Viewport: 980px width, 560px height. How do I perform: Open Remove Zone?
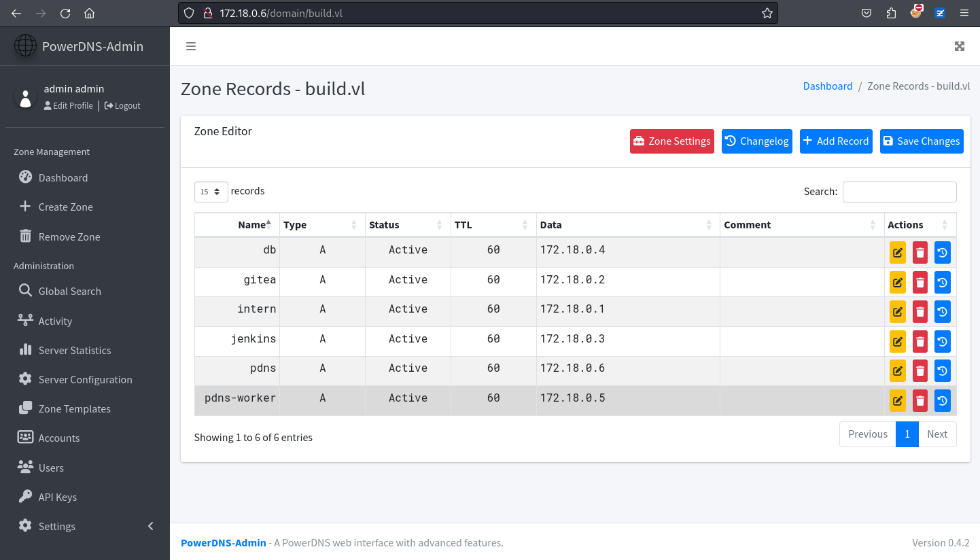coord(68,237)
